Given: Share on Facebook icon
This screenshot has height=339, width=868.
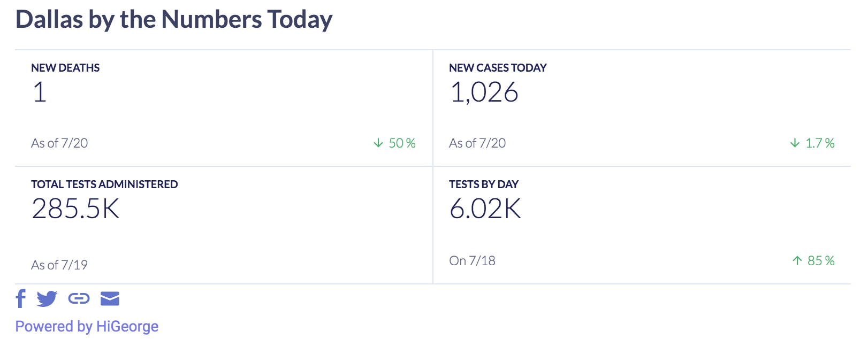Looking at the screenshot, I should coord(21,298).
